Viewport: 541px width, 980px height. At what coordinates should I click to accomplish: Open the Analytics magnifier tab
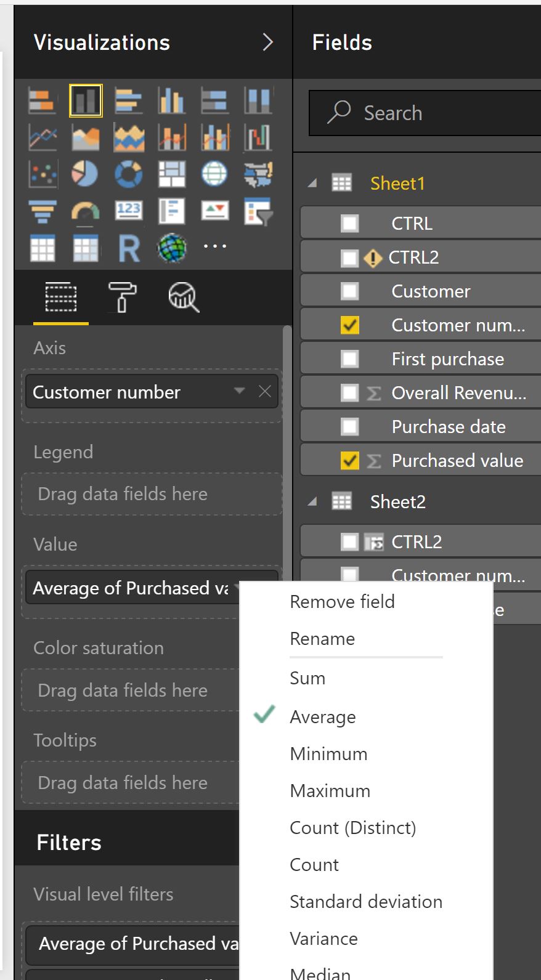(x=184, y=298)
